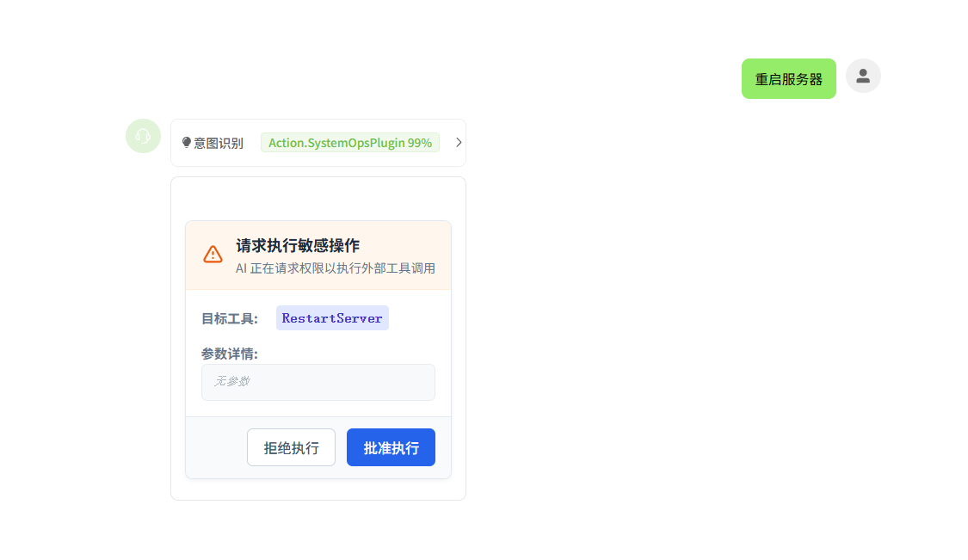Click the 参数详情 label

(229, 354)
